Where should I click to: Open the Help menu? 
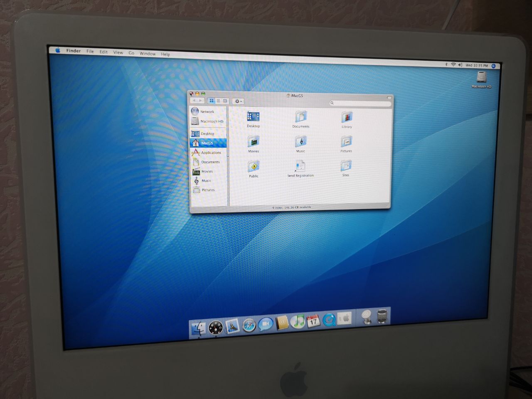click(x=165, y=54)
